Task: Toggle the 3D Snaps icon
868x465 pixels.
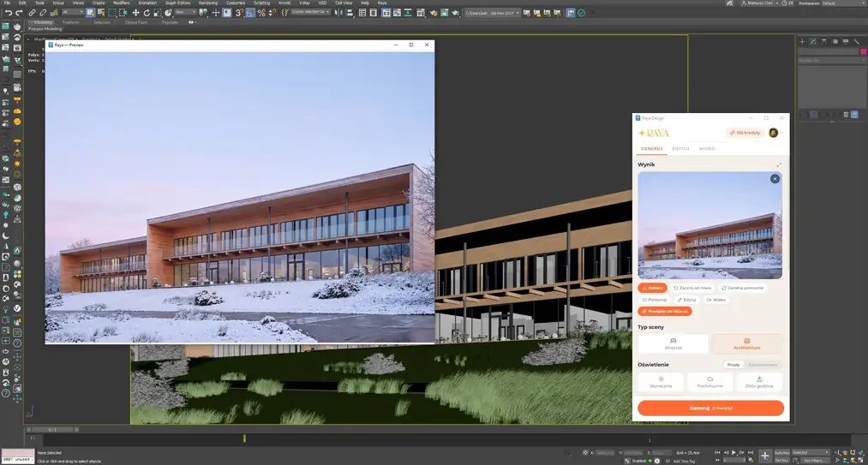Action: (239, 12)
